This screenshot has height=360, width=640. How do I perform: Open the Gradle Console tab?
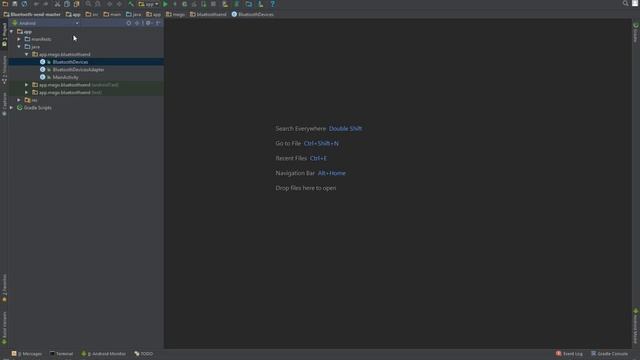(x=609, y=354)
